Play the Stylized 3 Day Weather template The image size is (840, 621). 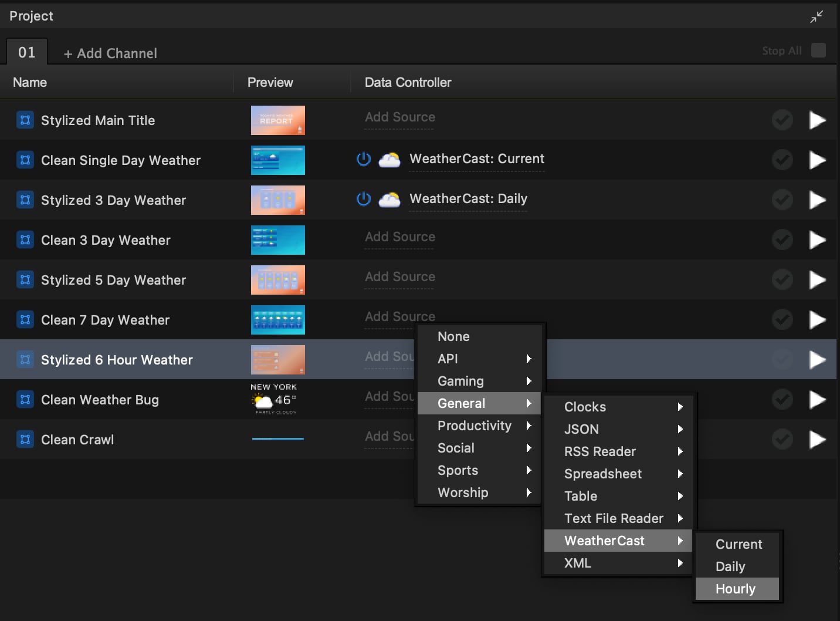tap(817, 200)
